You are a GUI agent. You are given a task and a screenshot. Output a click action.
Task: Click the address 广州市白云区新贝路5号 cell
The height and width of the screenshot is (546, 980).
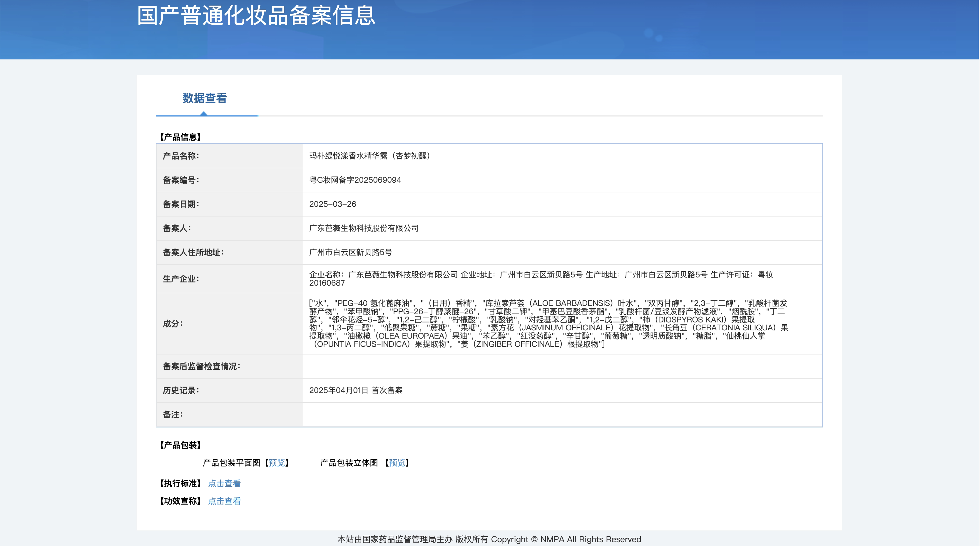[x=350, y=252]
